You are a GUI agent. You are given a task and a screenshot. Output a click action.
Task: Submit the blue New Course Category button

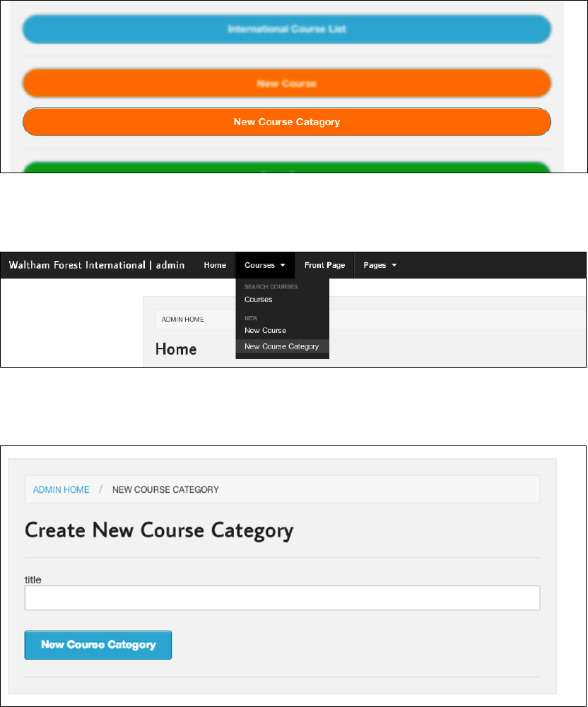98,645
